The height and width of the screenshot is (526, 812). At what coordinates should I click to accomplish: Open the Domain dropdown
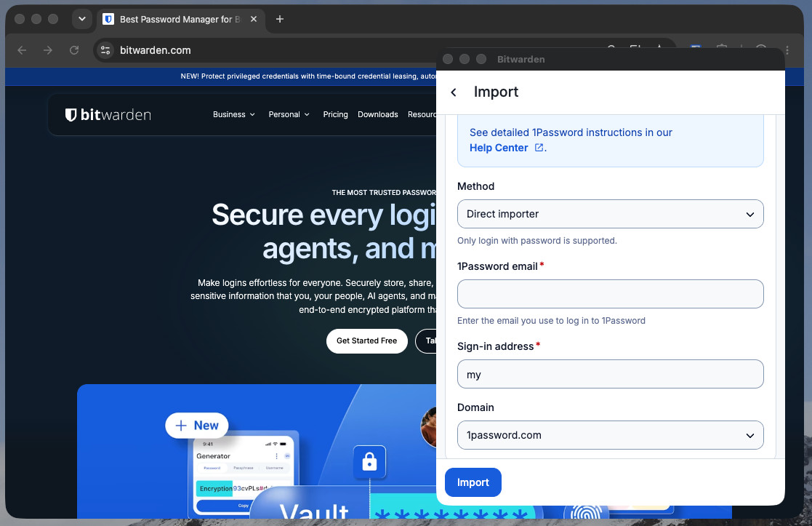[610, 435]
